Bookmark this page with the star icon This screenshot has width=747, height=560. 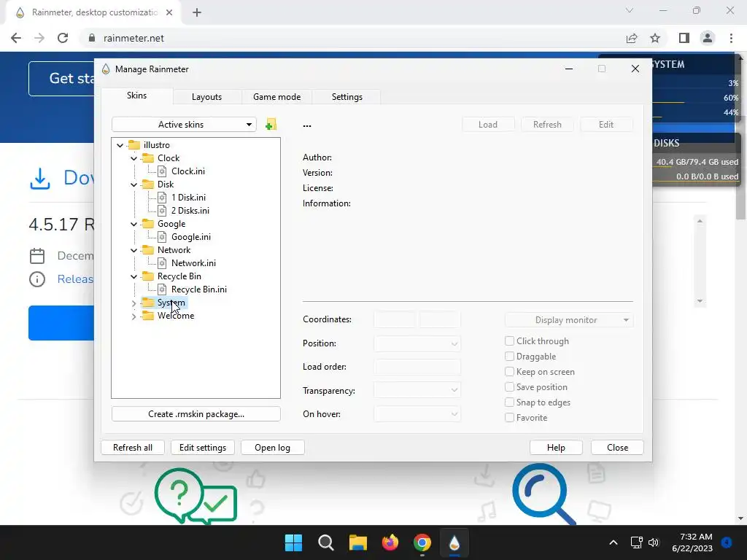655,38
